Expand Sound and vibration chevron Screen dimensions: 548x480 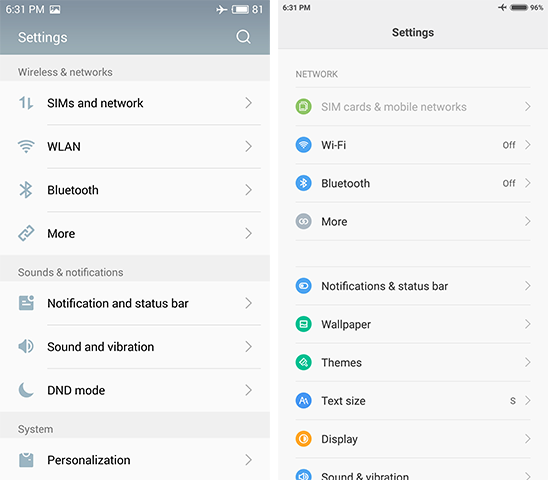tap(248, 347)
